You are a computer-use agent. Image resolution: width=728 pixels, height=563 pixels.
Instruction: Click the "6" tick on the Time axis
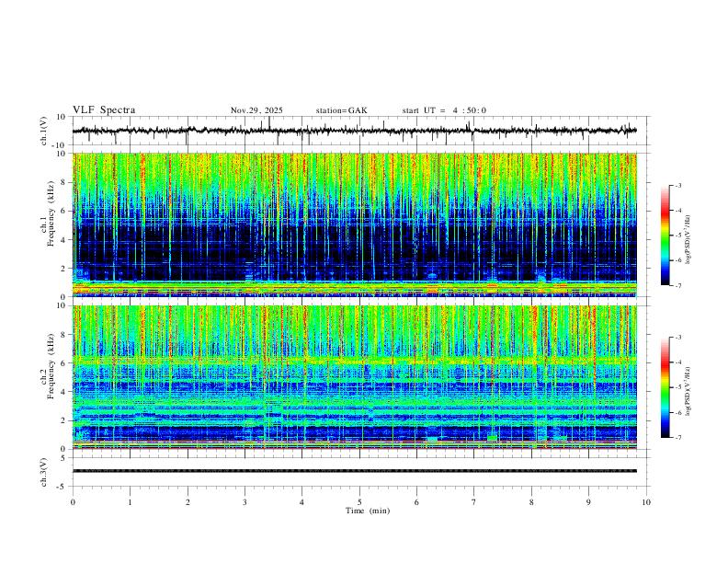416,502
